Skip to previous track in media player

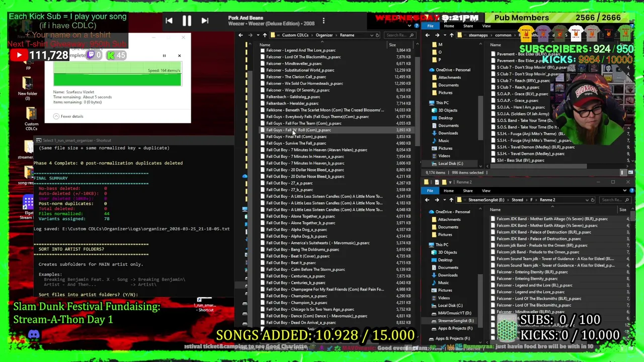click(x=169, y=21)
